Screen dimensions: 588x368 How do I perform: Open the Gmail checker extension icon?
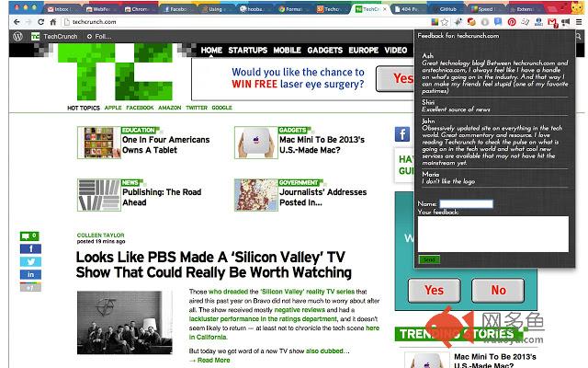(552, 23)
